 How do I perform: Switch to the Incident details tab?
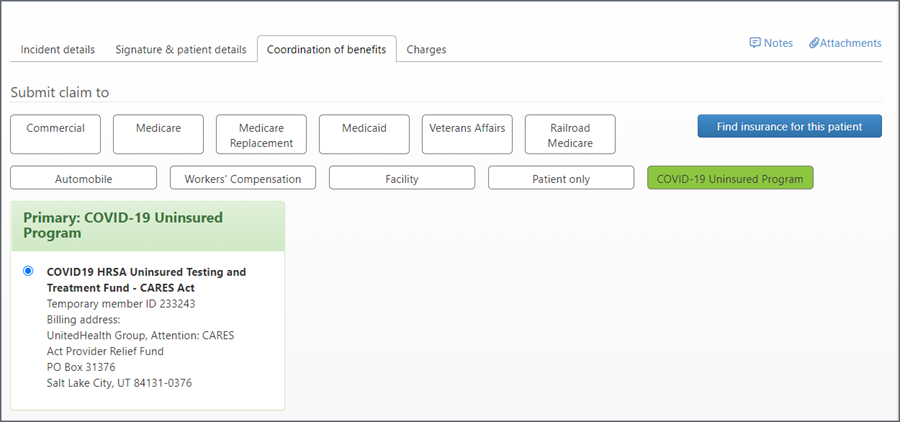[x=58, y=49]
